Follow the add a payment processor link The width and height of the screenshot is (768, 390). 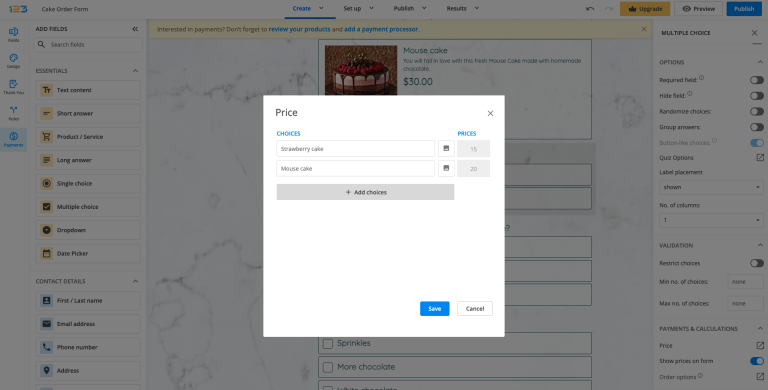coord(381,29)
